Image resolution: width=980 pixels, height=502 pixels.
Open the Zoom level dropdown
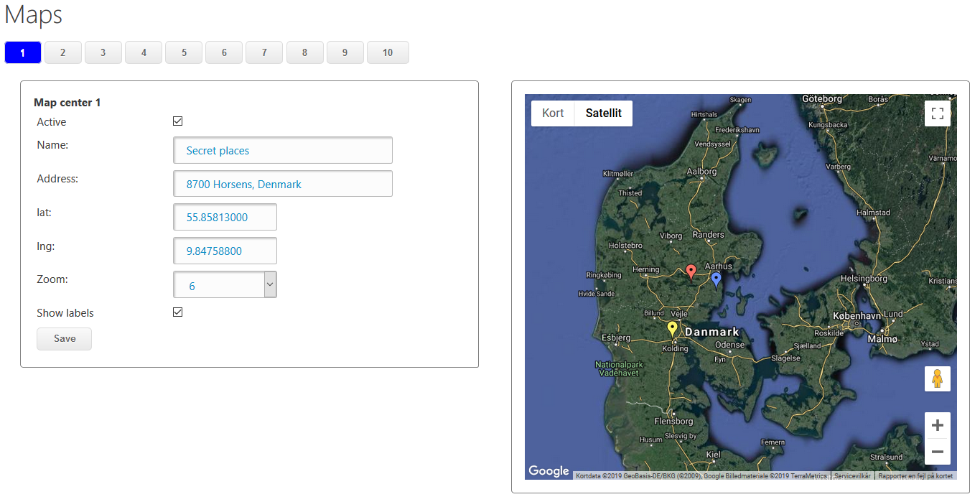pos(225,285)
